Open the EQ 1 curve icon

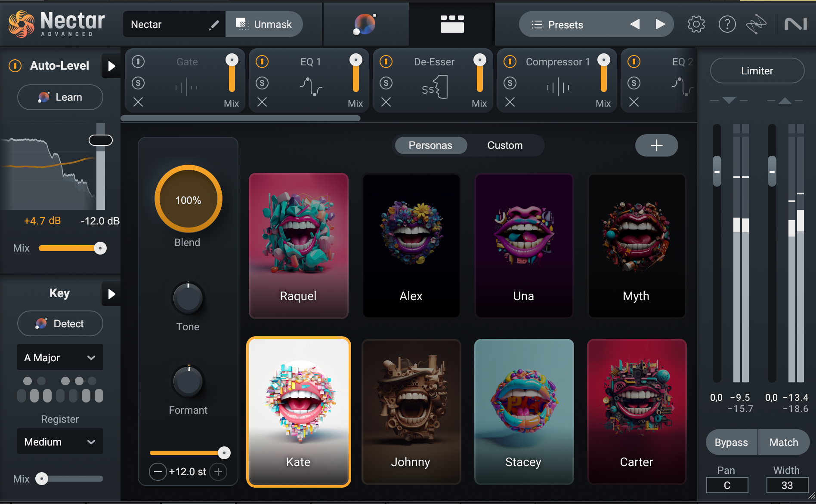311,86
